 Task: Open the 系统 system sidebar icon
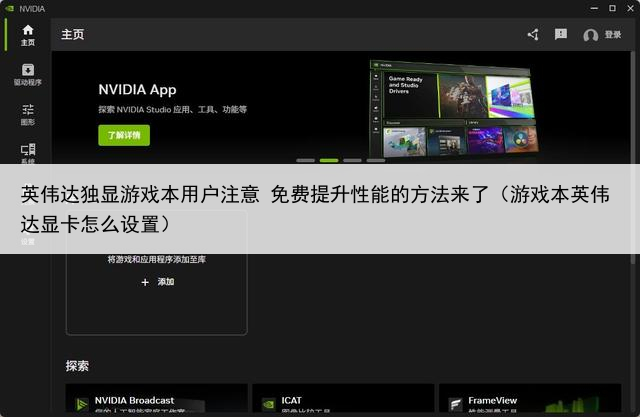click(27, 153)
